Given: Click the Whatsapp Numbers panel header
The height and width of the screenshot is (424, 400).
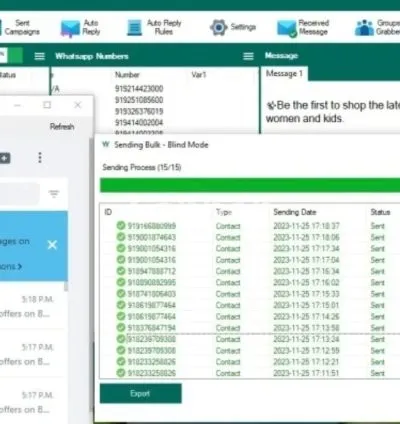Looking at the screenshot, I should [92, 56].
